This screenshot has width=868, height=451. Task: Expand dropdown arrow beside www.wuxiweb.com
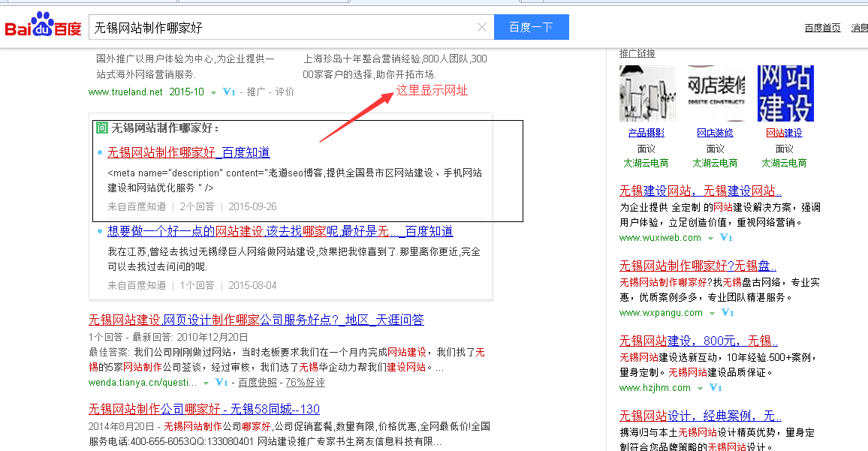click(710, 238)
